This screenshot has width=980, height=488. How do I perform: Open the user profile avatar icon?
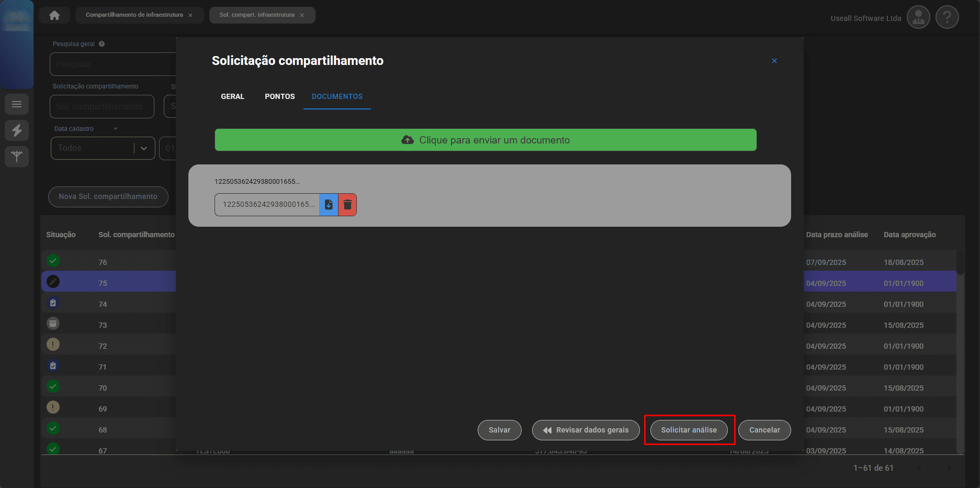click(918, 18)
